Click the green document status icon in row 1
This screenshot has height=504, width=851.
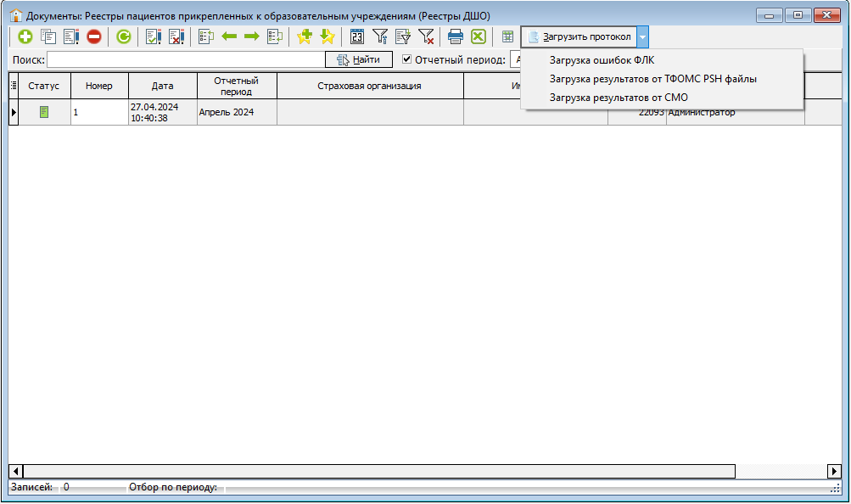tap(44, 112)
